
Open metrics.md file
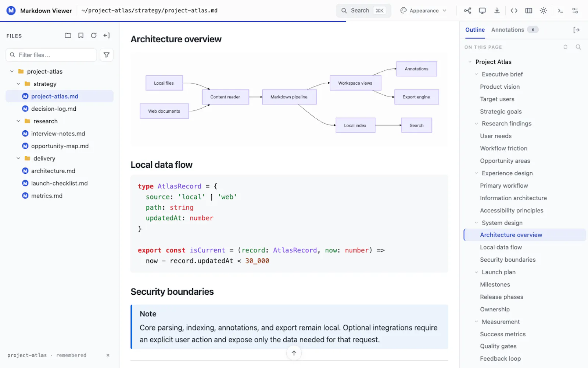click(60, 196)
